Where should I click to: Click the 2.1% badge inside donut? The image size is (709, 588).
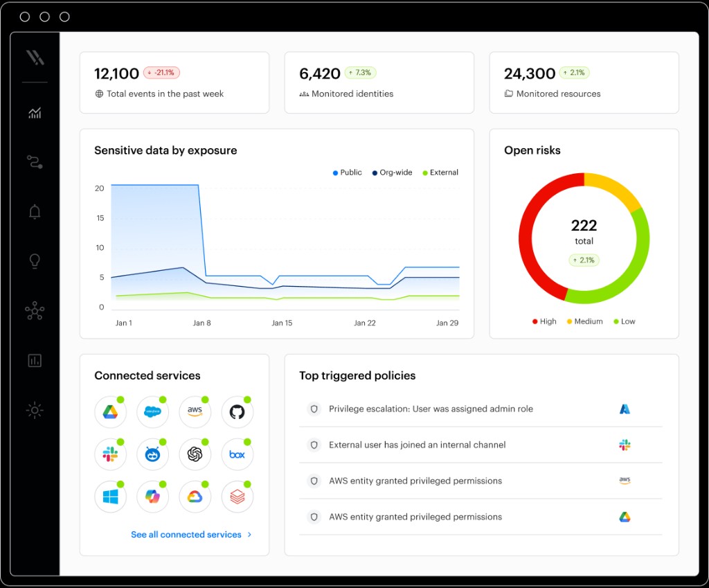click(x=584, y=260)
